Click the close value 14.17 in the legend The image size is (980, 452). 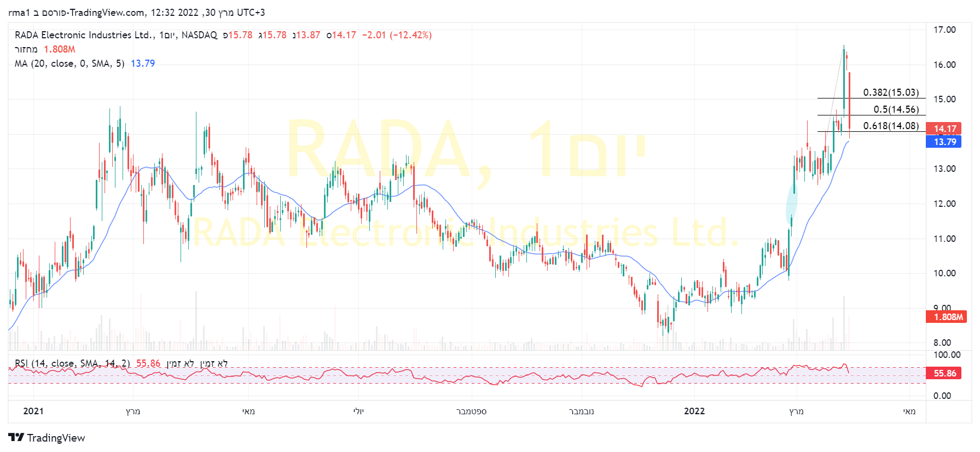(x=341, y=35)
